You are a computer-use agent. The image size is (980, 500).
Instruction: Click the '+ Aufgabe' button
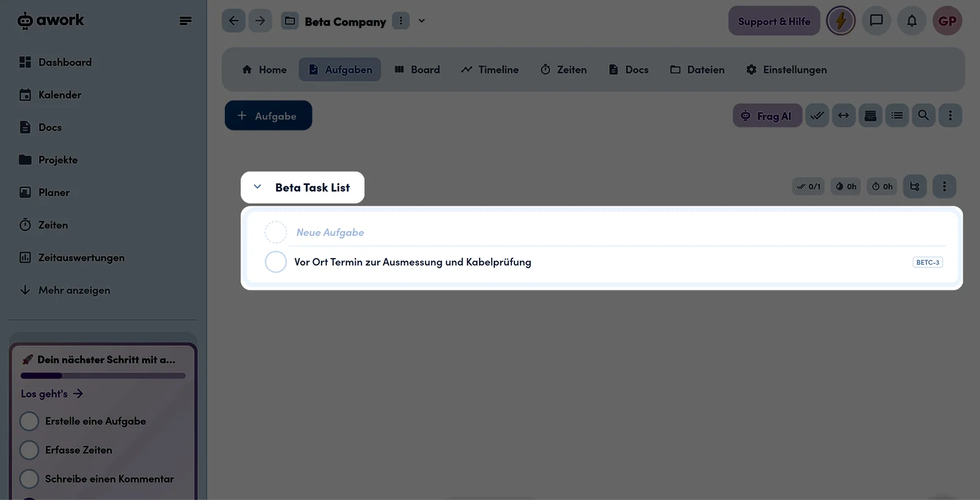(x=268, y=115)
